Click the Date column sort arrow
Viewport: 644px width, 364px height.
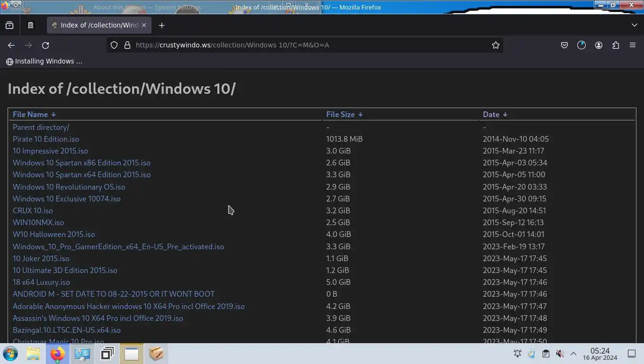[x=505, y=115]
